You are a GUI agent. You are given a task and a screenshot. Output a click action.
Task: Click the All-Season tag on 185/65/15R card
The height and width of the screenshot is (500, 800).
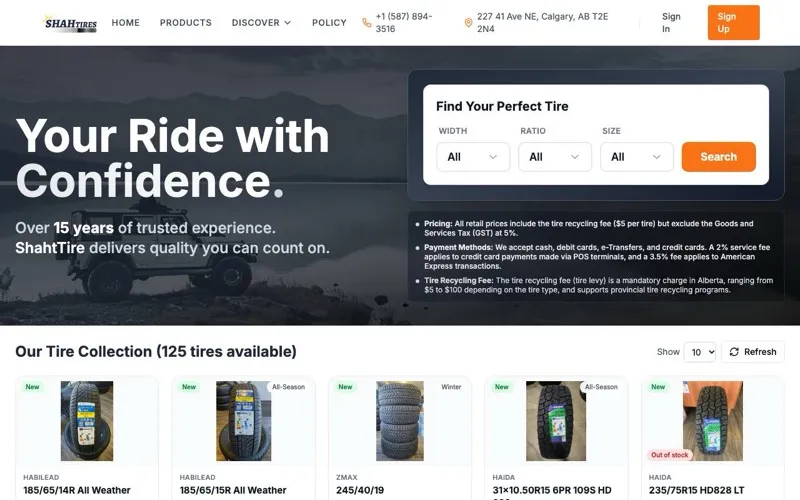(x=288, y=387)
